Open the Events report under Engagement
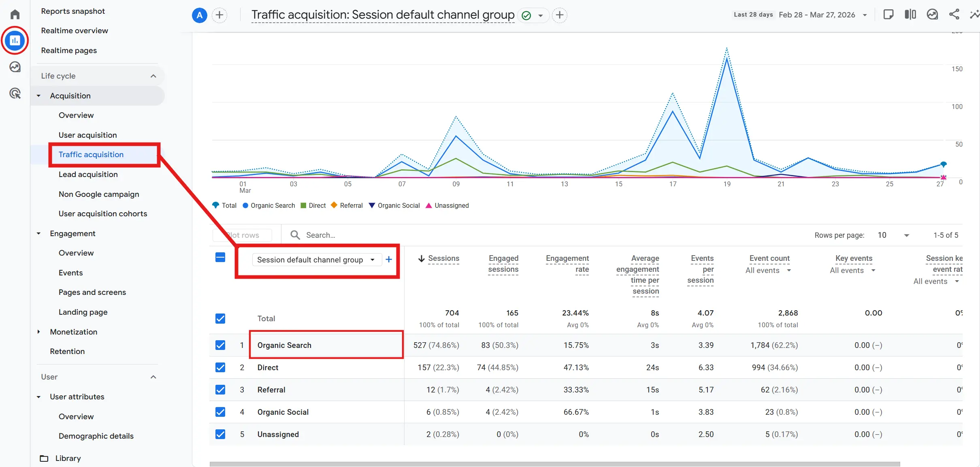The height and width of the screenshot is (467, 980). (70, 273)
